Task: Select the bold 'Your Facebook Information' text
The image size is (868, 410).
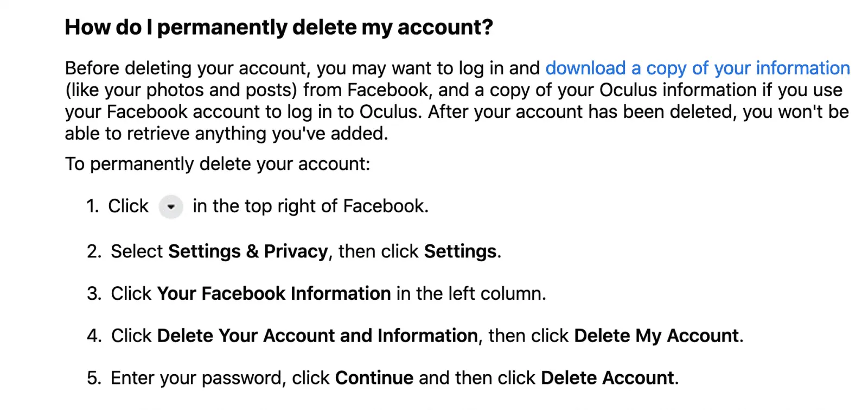Action: click(274, 294)
